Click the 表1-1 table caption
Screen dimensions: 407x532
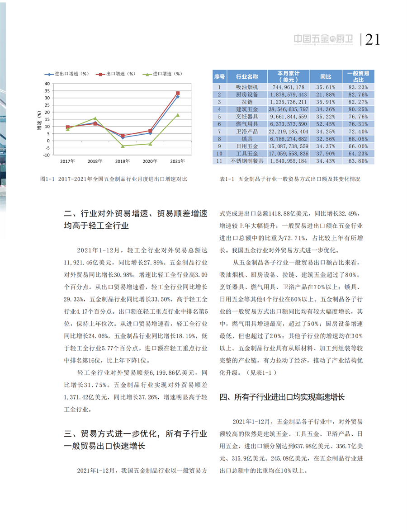click(x=290, y=179)
